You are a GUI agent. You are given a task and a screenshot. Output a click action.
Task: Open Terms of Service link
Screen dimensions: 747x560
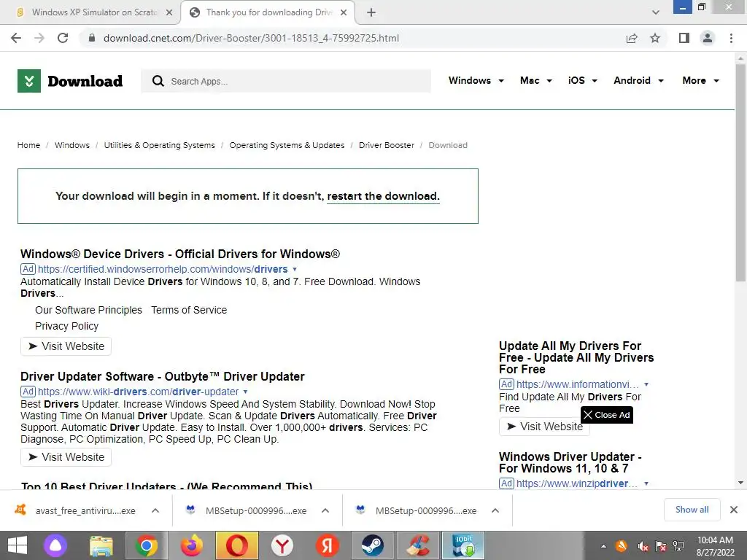pos(189,310)
